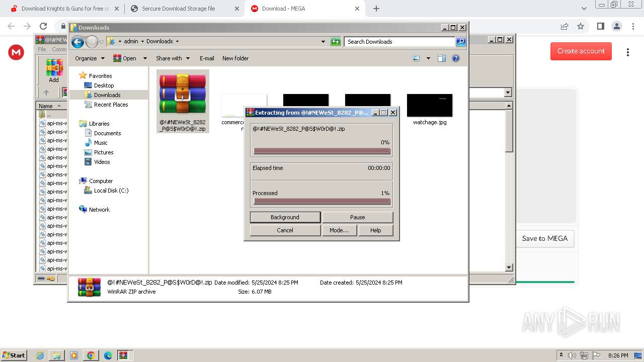Image resolution: width=644 pixels, height=362 pixels.
Task: Focus the Search Downloads field
Action: click(x=400, y=42)
